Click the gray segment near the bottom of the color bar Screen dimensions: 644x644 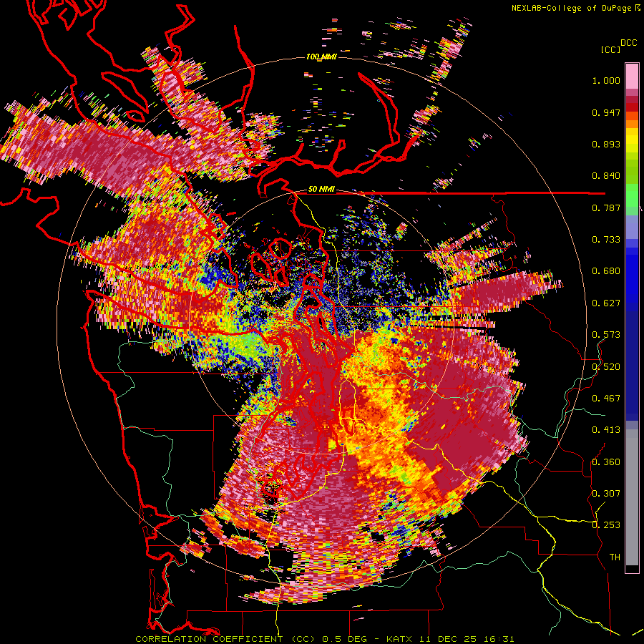click(x=632, y=497)
